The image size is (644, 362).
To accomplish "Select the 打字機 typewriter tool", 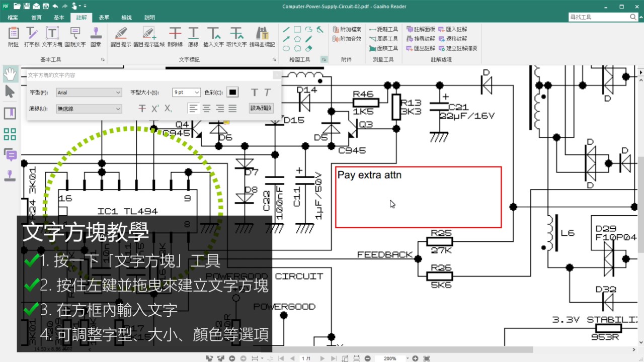I will tap(32, 37).
